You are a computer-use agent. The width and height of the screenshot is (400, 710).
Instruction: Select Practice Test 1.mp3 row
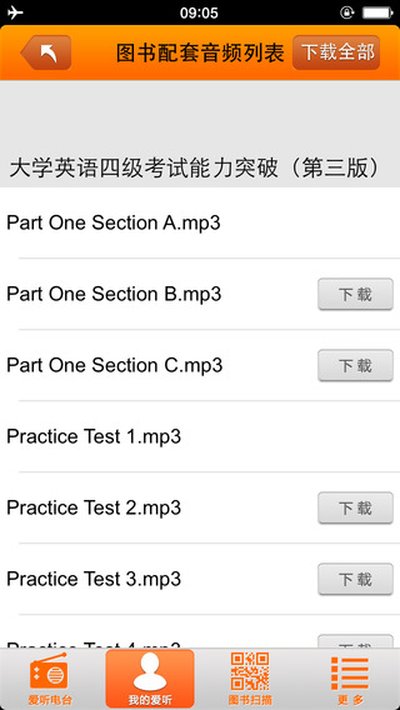click(x=200, y=437)
